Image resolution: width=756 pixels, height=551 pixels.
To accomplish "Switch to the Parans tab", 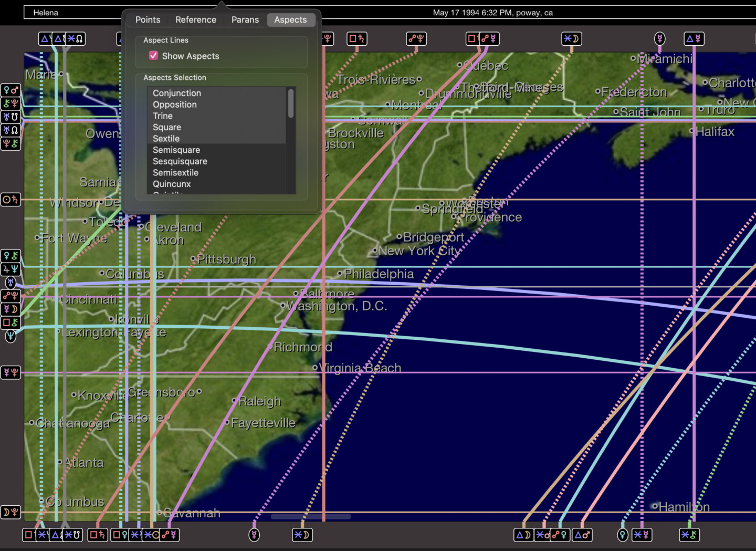I will click(245, 19).
